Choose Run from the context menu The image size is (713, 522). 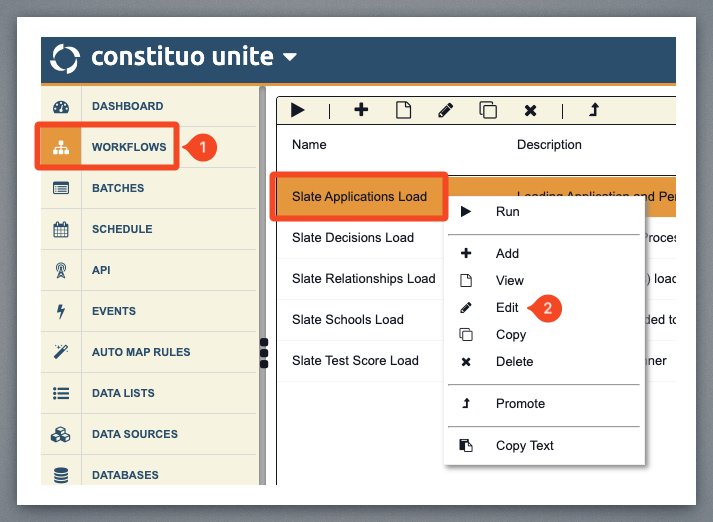click(x=544, y=211)
